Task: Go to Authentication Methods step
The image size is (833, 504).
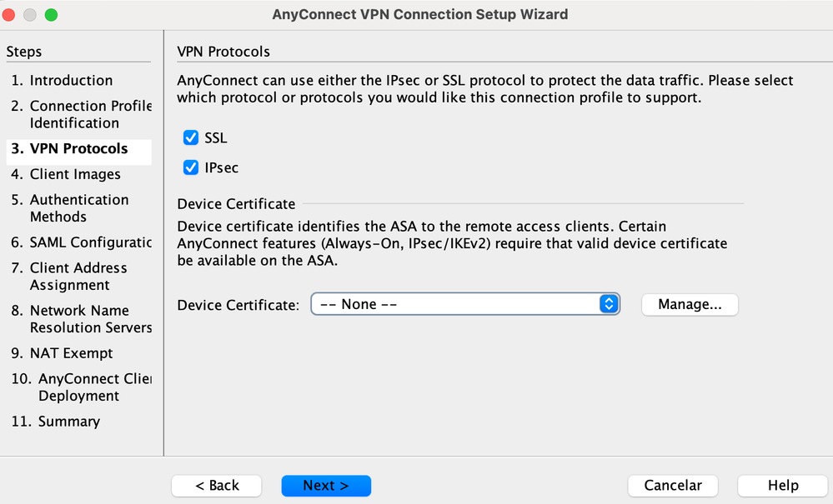Action: tap(79, 208)
